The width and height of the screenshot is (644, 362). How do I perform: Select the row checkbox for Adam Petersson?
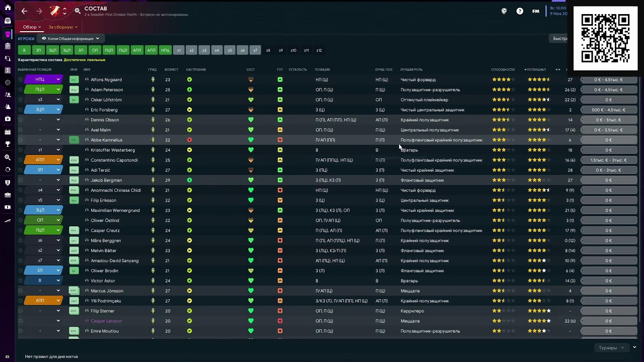(x=21, y=89)
